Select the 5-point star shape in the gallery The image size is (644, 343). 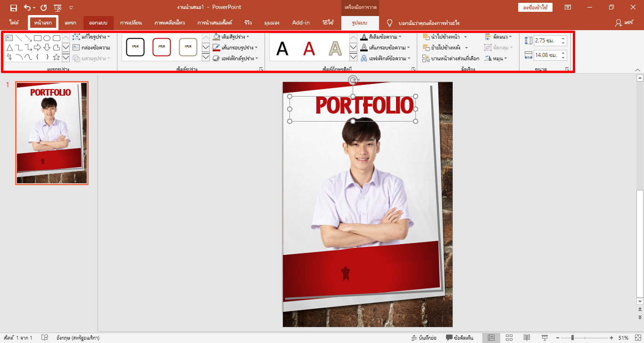click(x=56, y=57)
